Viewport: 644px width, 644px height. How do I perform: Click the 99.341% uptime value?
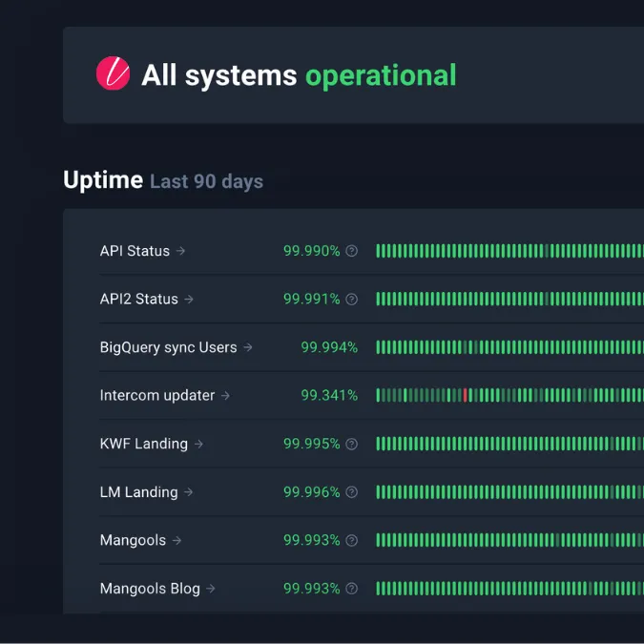coord(329,396)
